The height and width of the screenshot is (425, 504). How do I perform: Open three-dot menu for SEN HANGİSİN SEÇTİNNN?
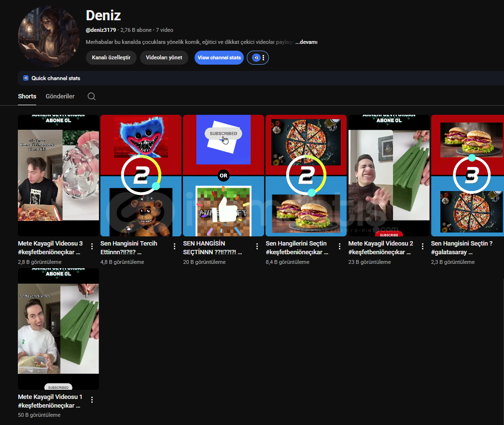(257, 247)
